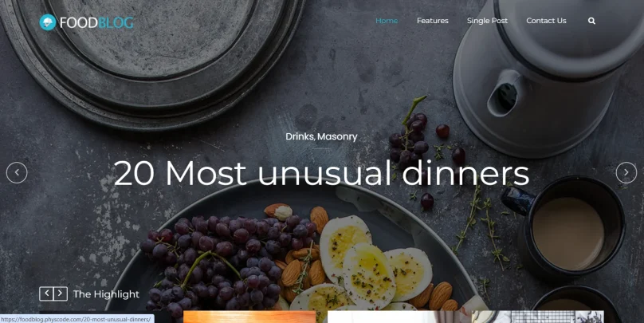Click The Highlight section label
The width and height of the screenshot is (644, 323).
tap(106, 294)
